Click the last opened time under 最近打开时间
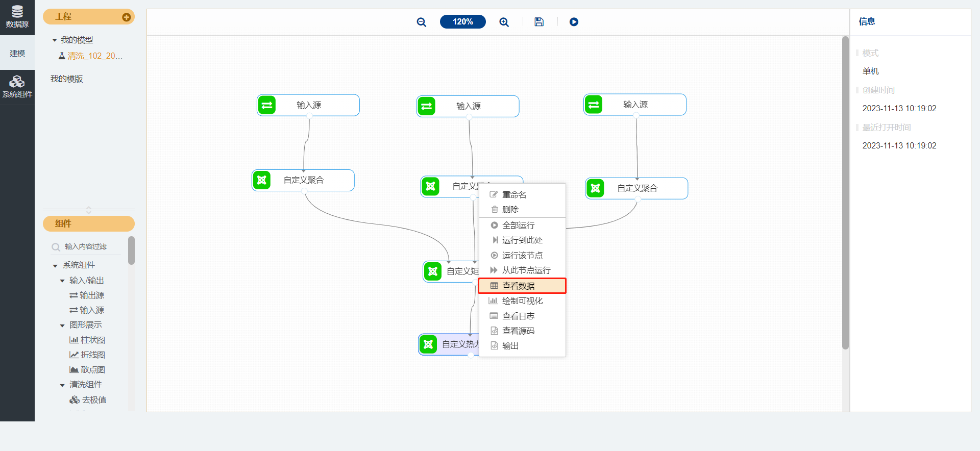Screen dimensions: 980x451 click(899, 146)
